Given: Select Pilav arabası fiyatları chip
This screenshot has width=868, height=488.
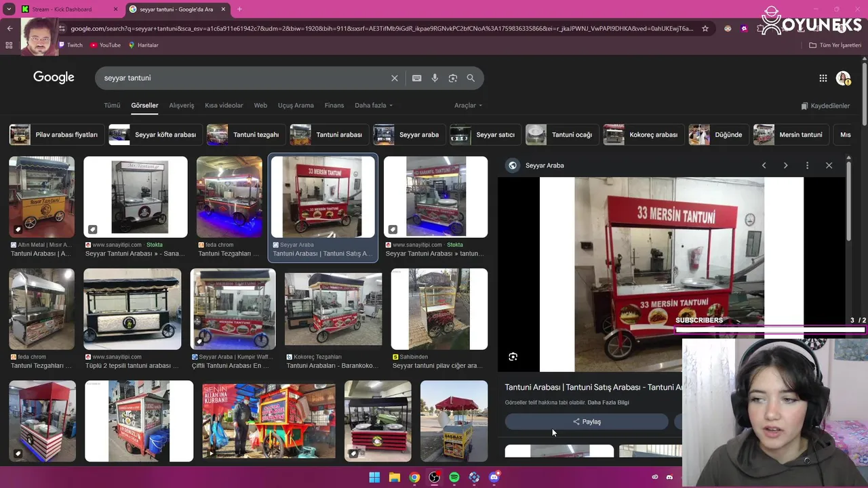Looking at the screenshot, I should pos(57,135).
